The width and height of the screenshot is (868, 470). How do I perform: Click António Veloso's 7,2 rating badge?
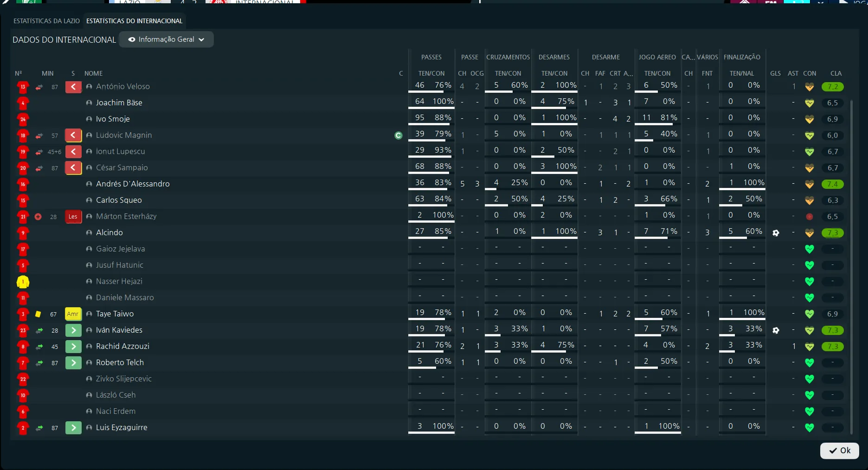tap(833, 87)
